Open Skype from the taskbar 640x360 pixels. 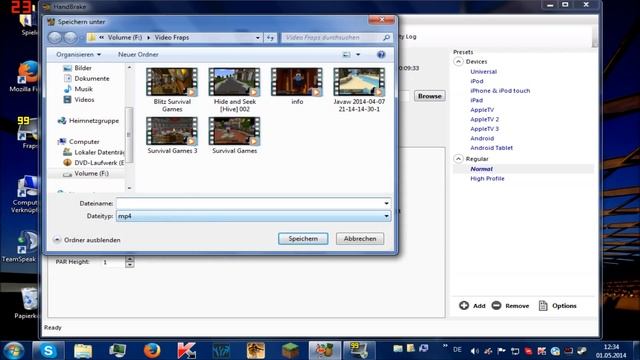48,351
